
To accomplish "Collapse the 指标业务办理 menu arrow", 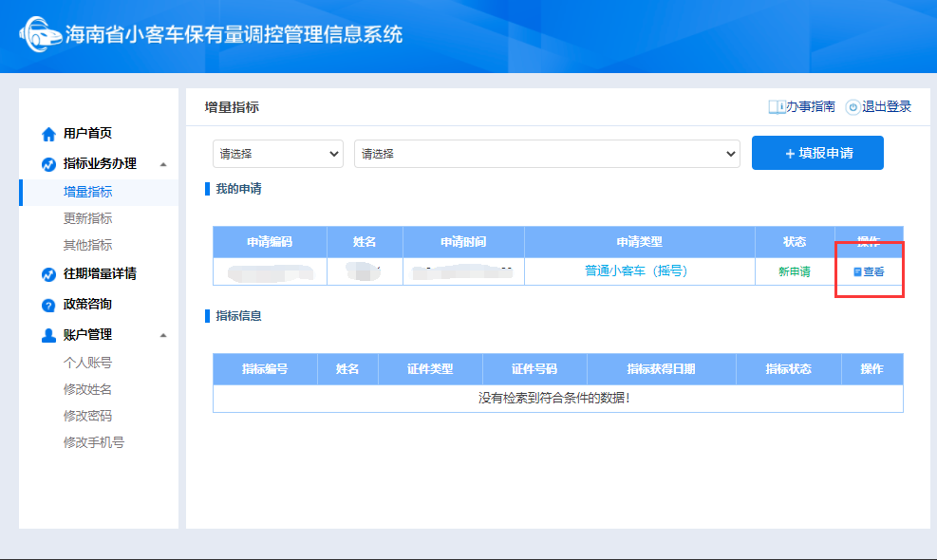I will click(x=163, y=164).
